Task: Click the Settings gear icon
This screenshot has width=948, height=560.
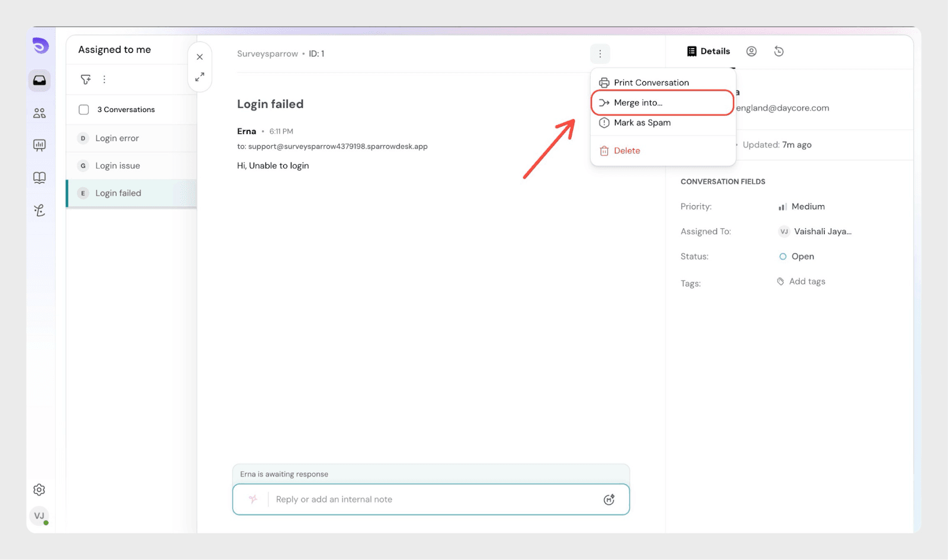Action: pyautogui.click(x=39, y=490)
